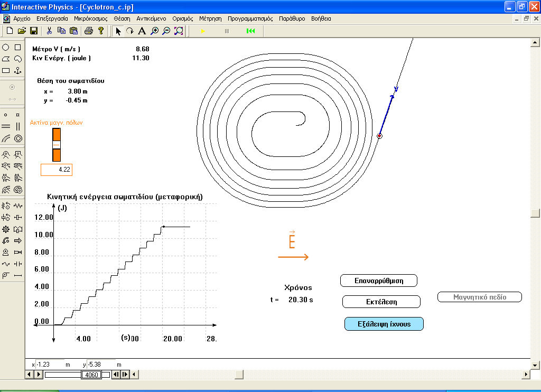This screenshot has height=392, width=541.
Task: Select the Force arrow tool
Action: tap(17, 240)
